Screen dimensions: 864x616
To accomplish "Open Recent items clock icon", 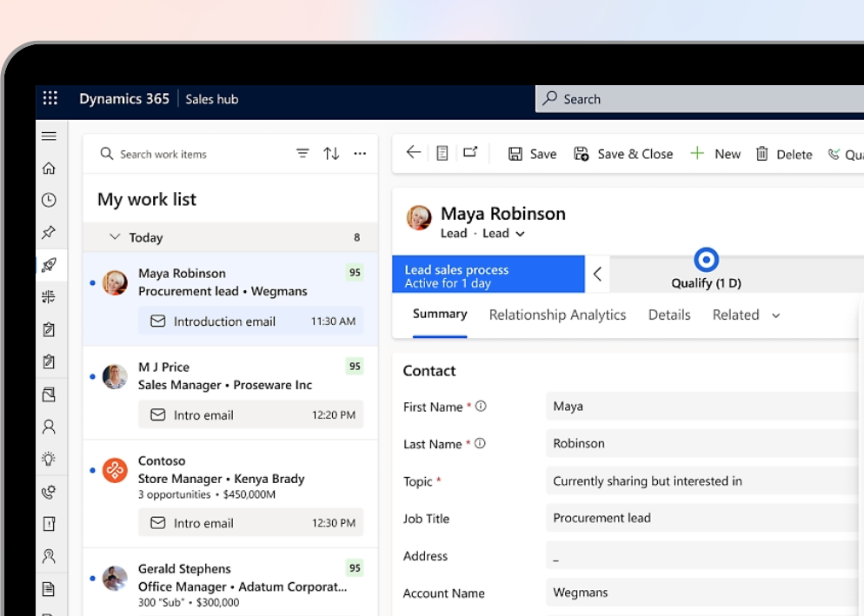I will pos(49,200).
